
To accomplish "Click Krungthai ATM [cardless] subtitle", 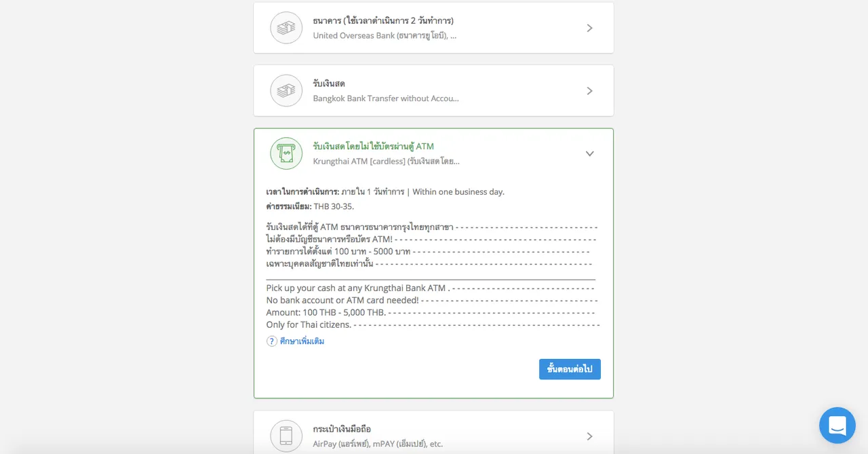I will point(386,162).
